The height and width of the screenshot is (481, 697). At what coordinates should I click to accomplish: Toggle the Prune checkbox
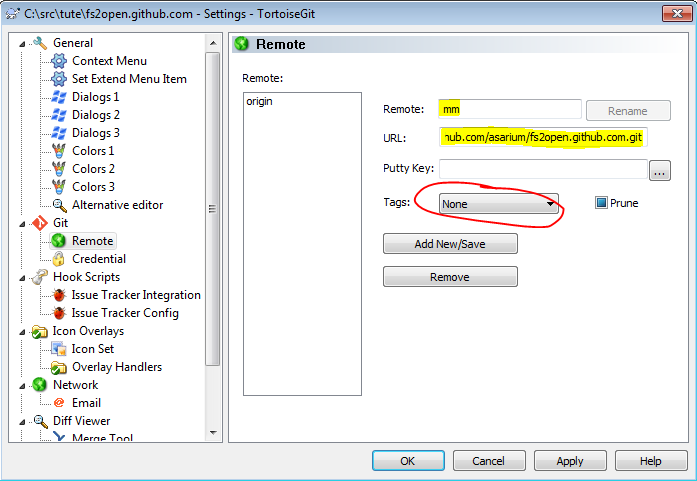tap(601, 203)
